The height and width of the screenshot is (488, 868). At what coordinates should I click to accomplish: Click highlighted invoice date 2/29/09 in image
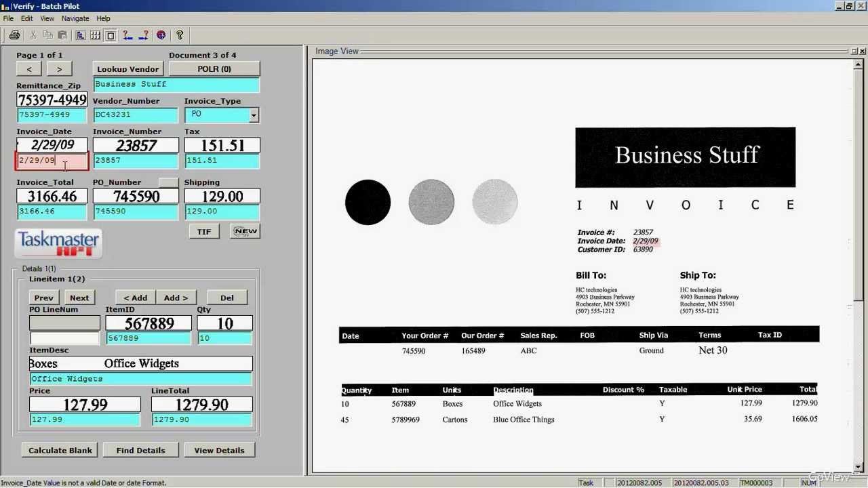pyautogui.click(x=646, y=241)
